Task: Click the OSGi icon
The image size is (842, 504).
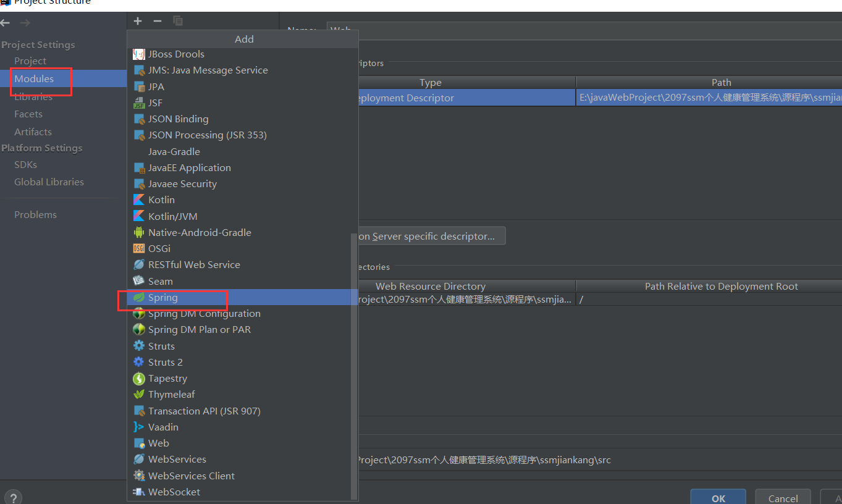Action: click(139, 249)
